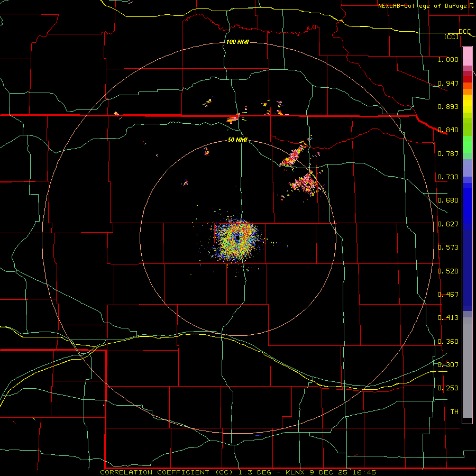The height and width of the screenshot is (476, 476).
Task: Select the 0.840 scale value
Action: click(448, 130)
